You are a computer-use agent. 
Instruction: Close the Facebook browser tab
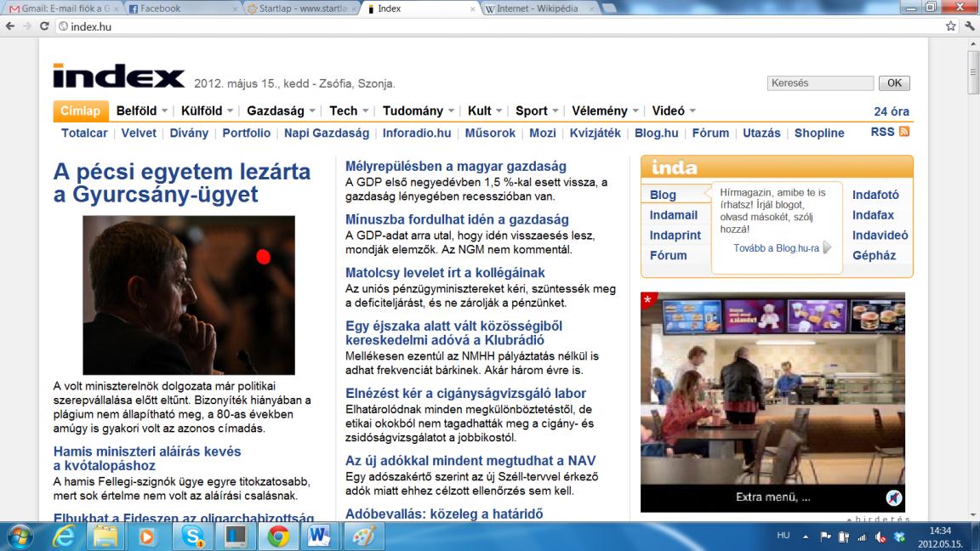pyautogui.click(x=235, y=9)
